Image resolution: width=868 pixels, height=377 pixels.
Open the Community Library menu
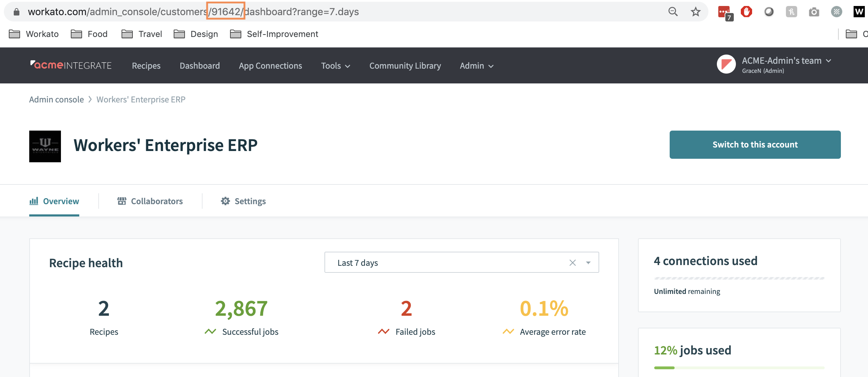405,65
